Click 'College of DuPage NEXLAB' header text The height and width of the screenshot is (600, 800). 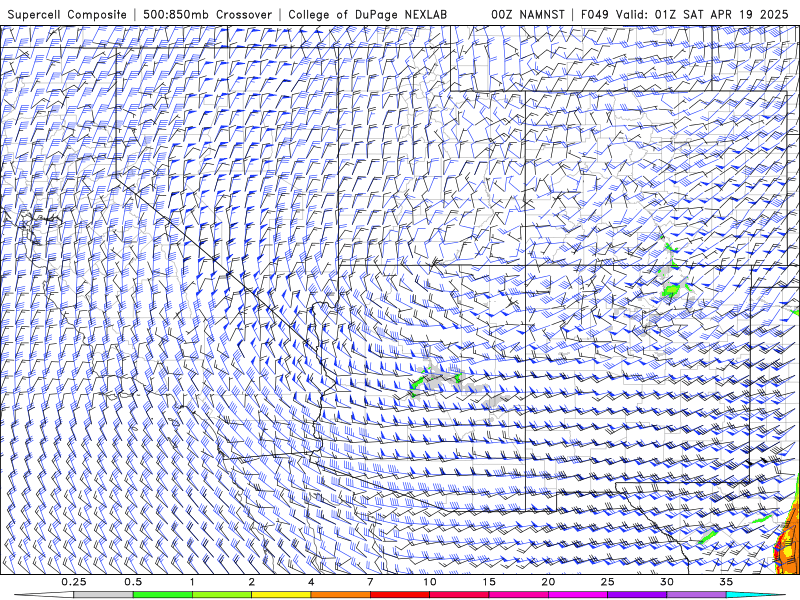pos(367,15)
